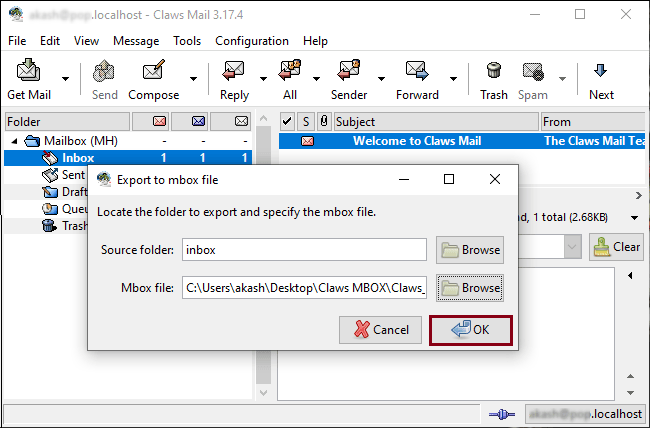Click the total messages column icon
The width and height of the screenshot is (650, 428).
[241, 122]
